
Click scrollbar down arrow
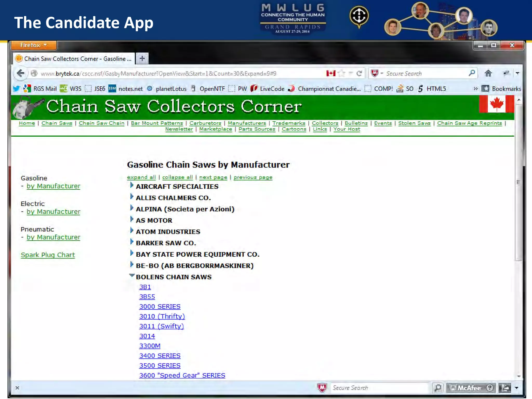coord(518,376)
